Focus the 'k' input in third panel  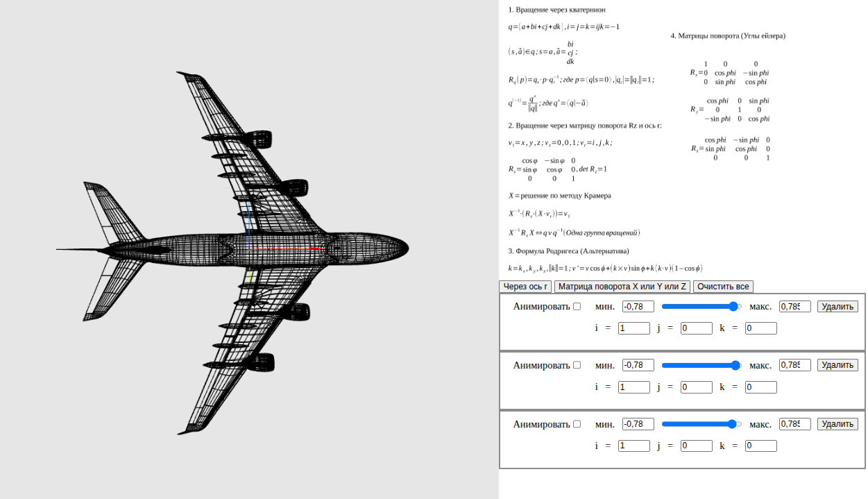coord(761,446)
